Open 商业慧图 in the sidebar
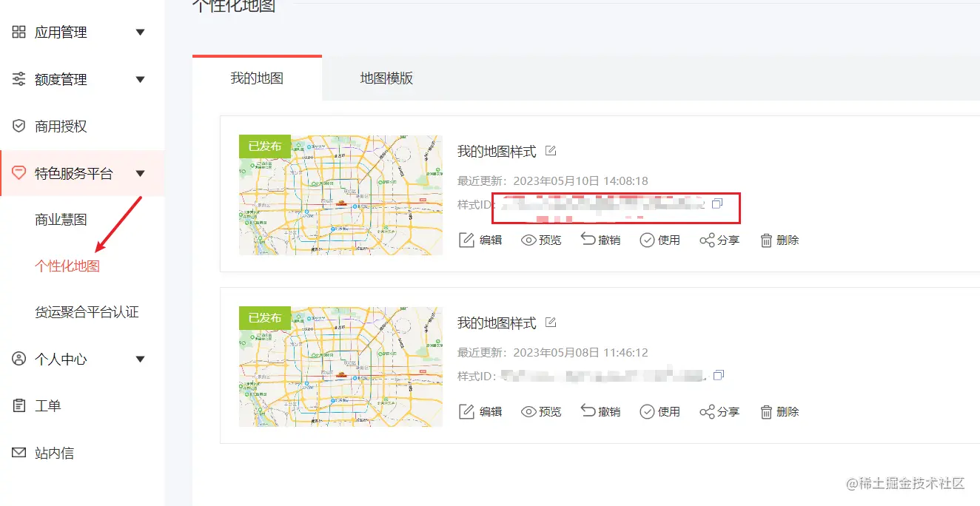This screenshot has height=506, width=980. (61, 220)
